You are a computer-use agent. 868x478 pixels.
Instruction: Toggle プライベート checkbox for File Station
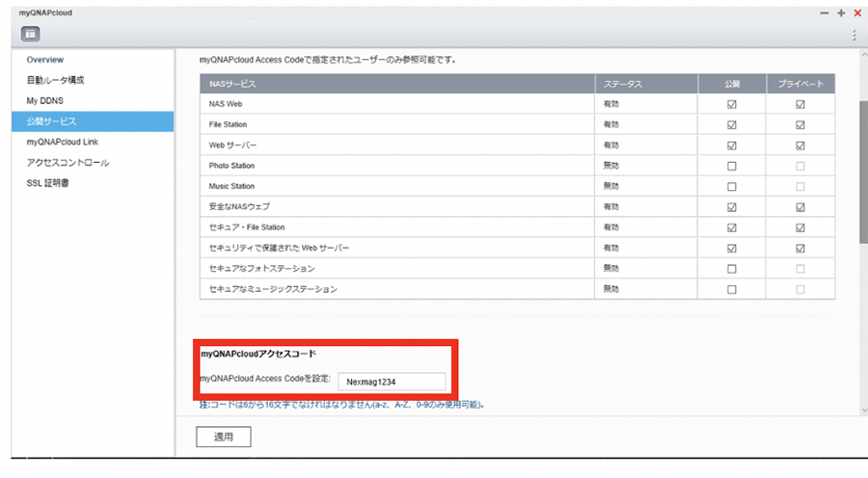800,125
